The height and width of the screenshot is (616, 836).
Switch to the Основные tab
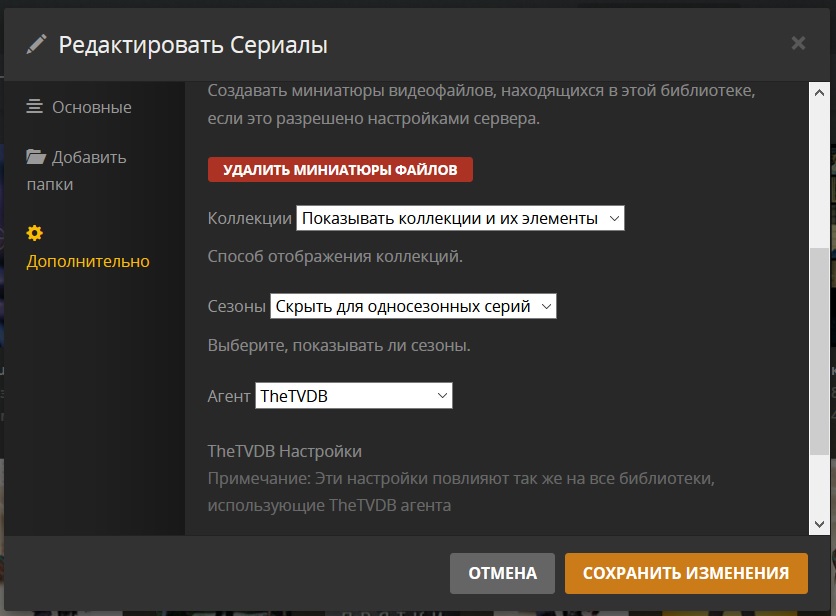(91, 107)
